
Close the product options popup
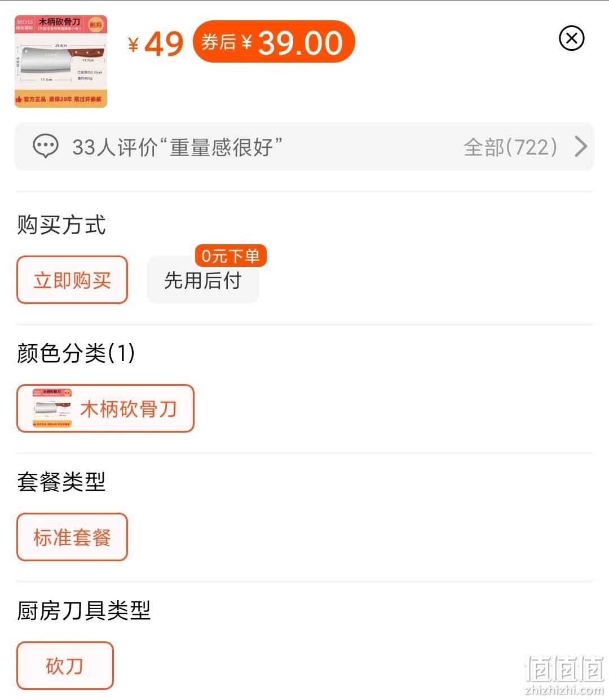[571, 38]
